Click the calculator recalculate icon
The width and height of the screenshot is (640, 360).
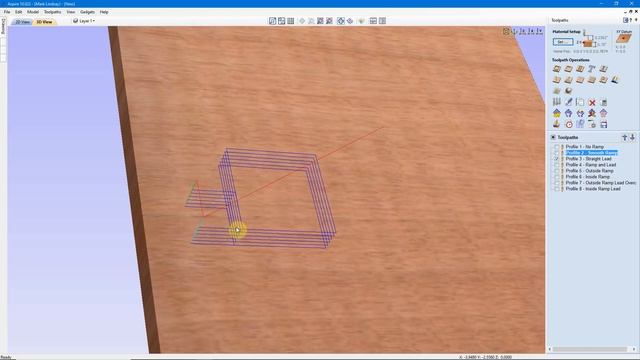click(x=604, y=102)
